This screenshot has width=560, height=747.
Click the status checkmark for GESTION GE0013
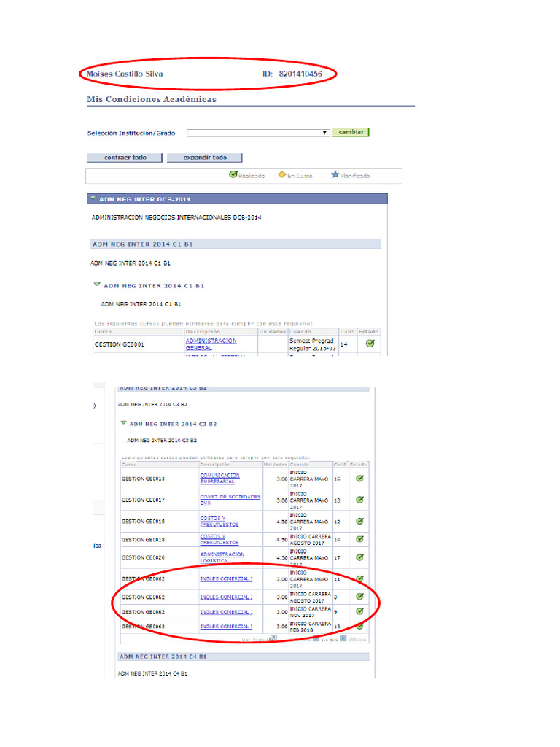tap(360, 479)
